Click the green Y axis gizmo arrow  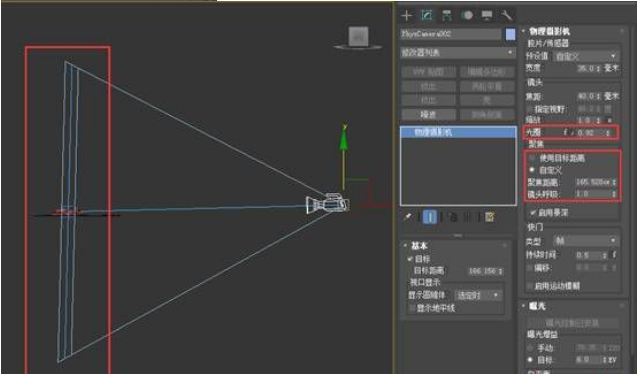pos(344,140)
